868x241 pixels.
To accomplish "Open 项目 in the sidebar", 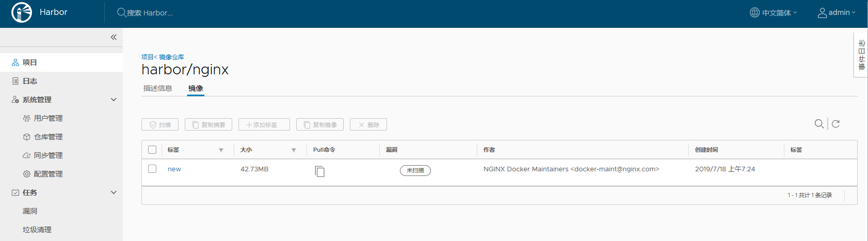I will pyautogui.click(x=61, y=62).
